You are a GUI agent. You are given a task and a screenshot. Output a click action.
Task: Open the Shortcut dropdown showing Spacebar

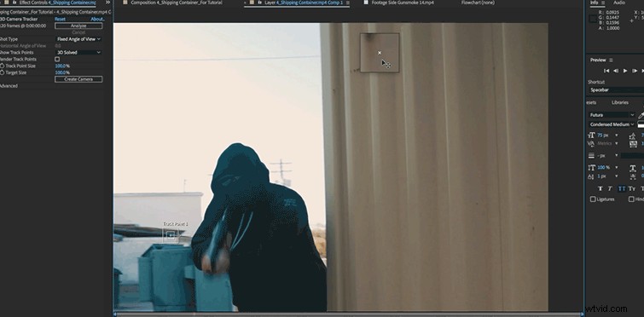point(616,89)
